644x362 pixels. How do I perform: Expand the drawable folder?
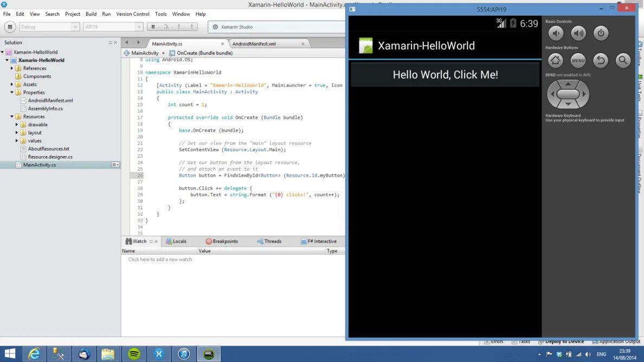[x=17, y=124]
